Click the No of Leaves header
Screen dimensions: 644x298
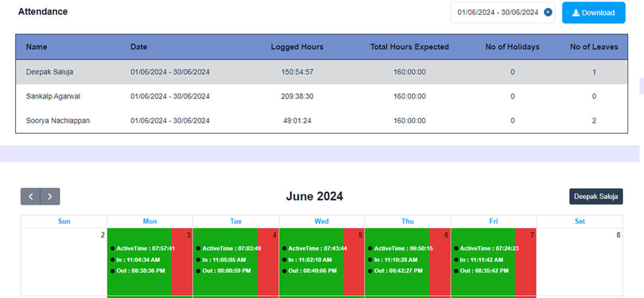[x=594, y=47]
